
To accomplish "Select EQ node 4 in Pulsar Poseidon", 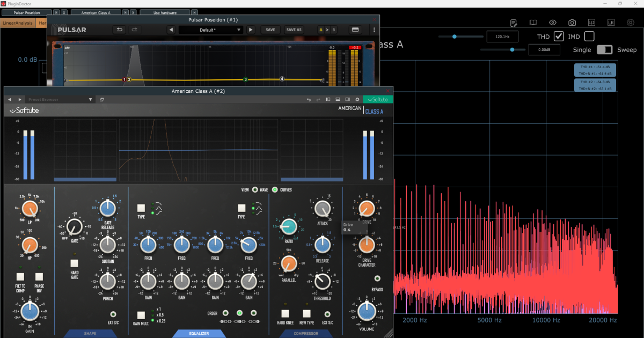I will click(282, 79).
